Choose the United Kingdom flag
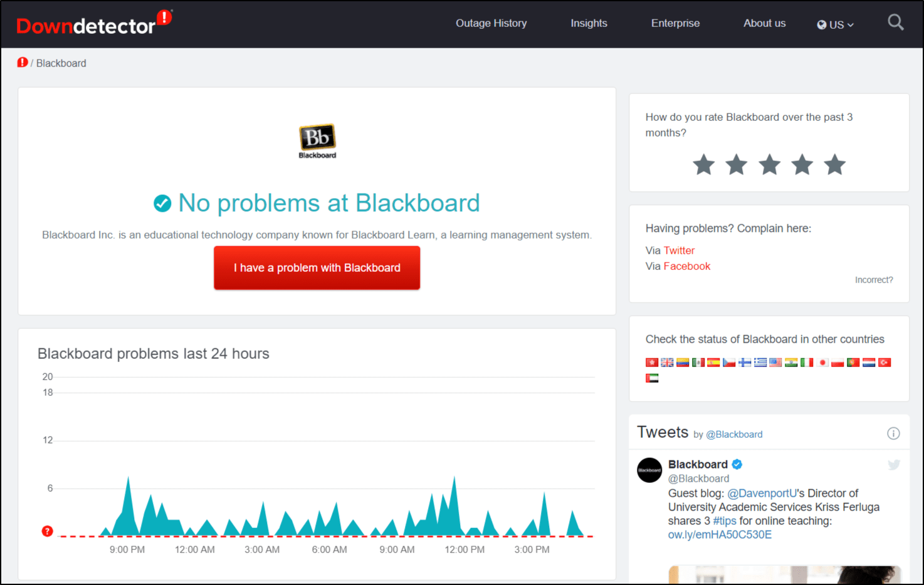Screen dimensions: 924x585 667,363
